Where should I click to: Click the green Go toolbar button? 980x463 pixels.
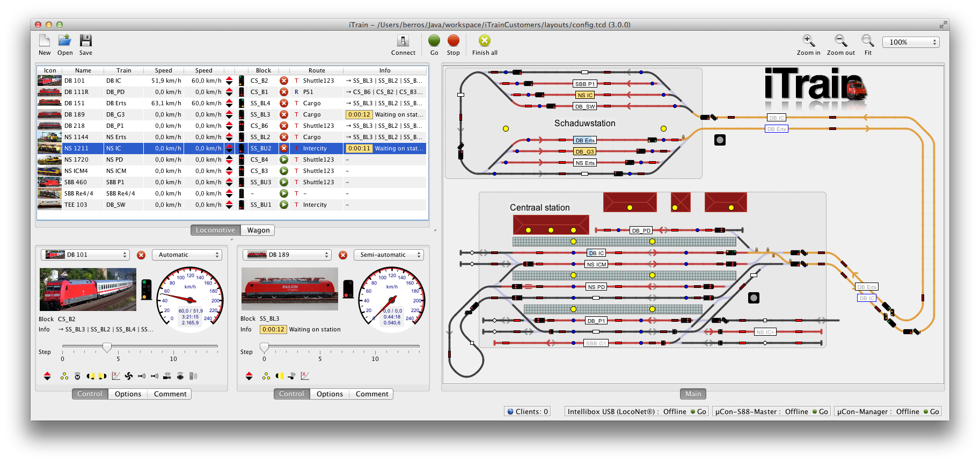[434, 41]
